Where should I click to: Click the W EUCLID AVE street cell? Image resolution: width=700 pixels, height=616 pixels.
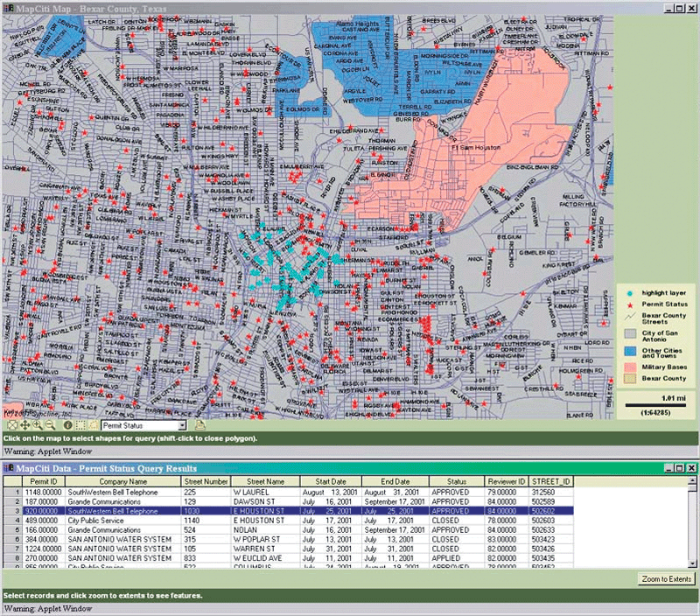point(265,558)
